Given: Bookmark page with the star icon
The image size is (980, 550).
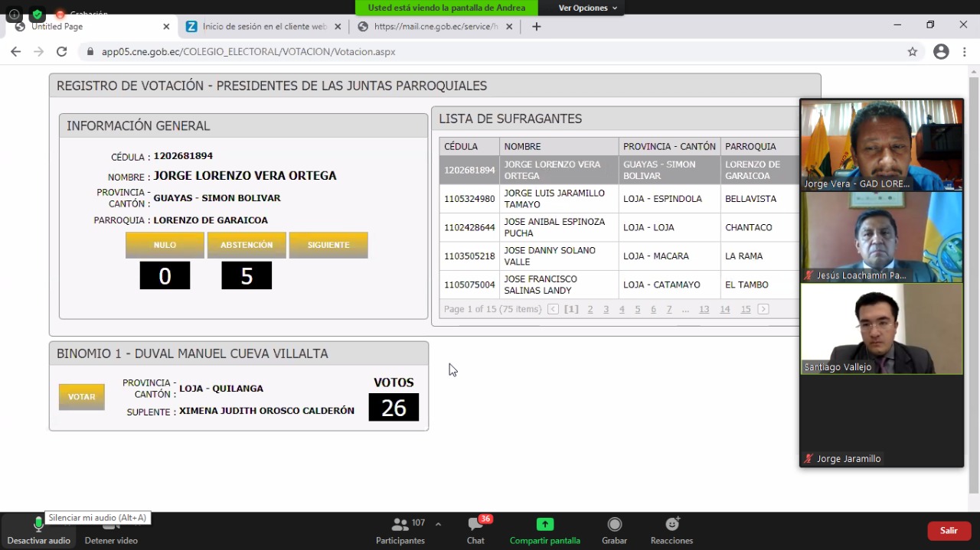Looking at the screenshot, I should [x=912, y=52].
